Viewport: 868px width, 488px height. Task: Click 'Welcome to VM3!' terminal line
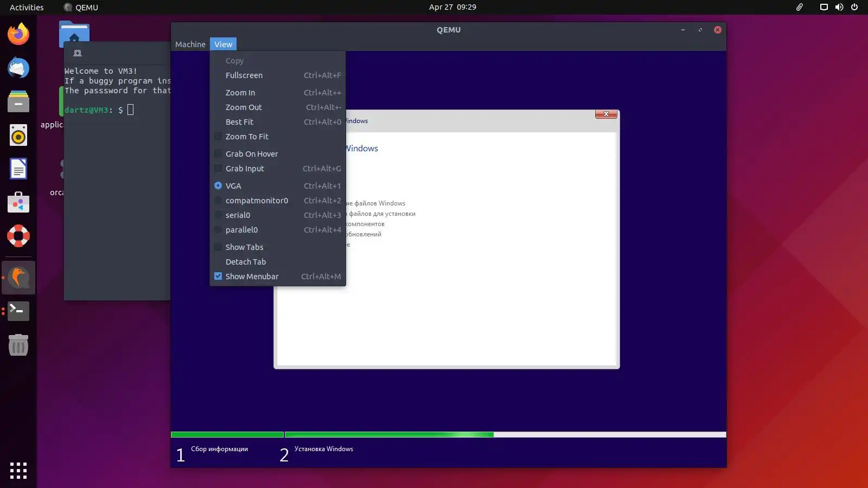(101, 71)
